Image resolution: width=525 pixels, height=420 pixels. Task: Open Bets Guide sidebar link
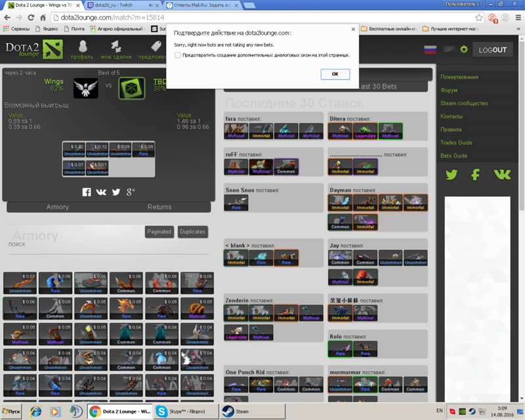(x=453, y=156)
